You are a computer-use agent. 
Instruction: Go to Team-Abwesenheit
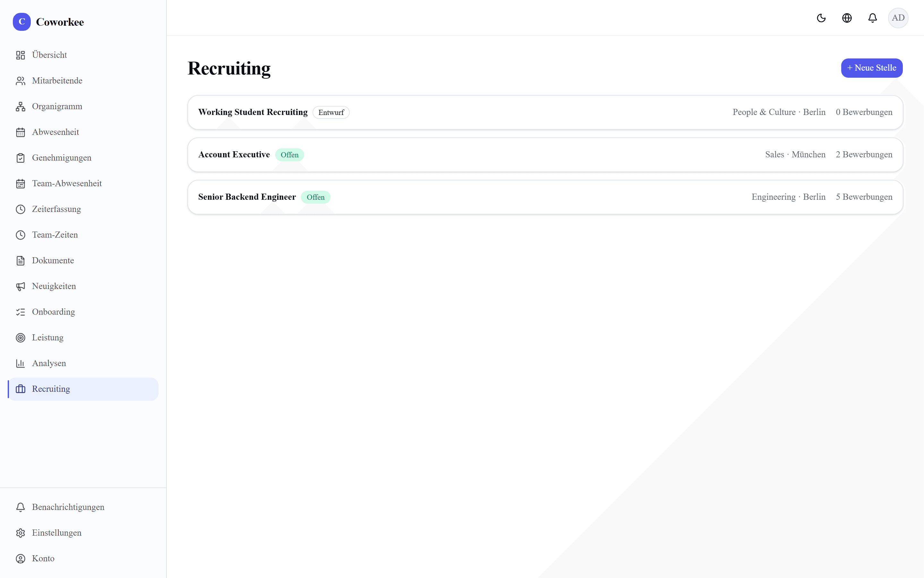coord(83,183)
